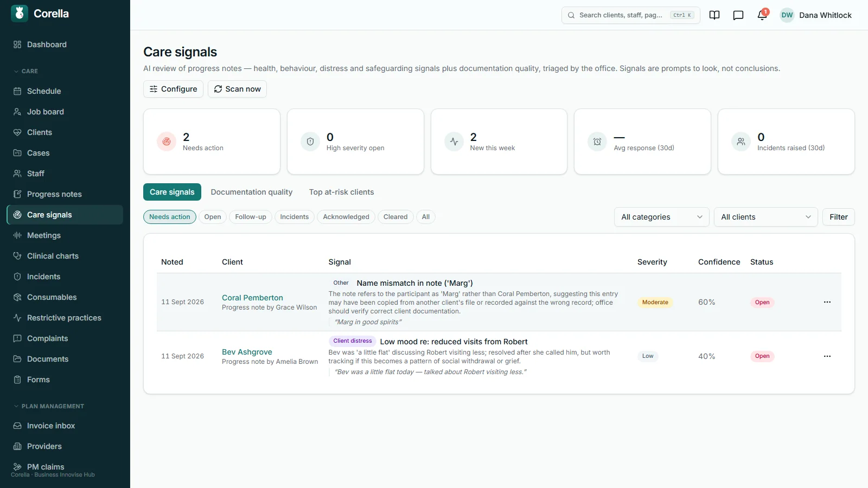This screenshot has width=868, height=488.
Task: Click the Corella logo icon
Action: [x=20, y=14]
